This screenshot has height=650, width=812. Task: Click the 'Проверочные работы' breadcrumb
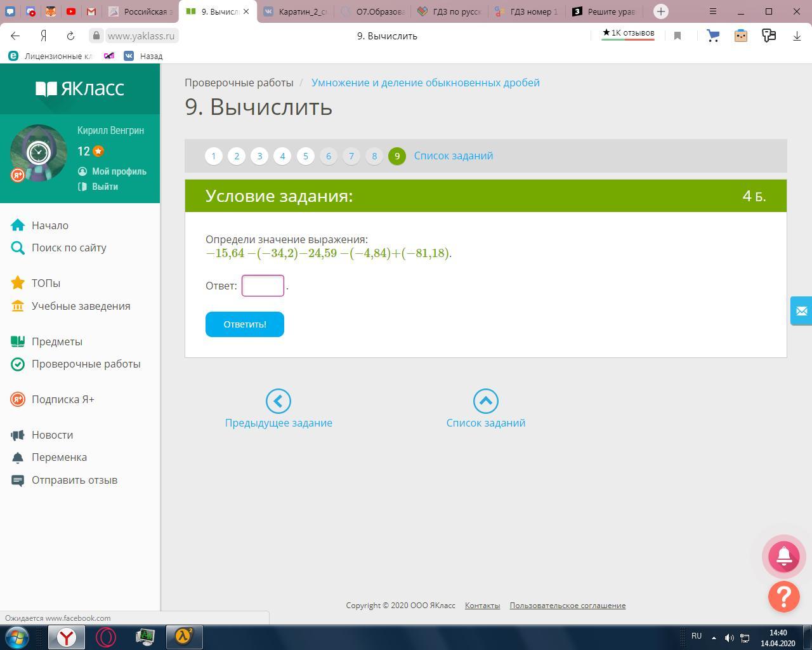(x=239, y=83)
